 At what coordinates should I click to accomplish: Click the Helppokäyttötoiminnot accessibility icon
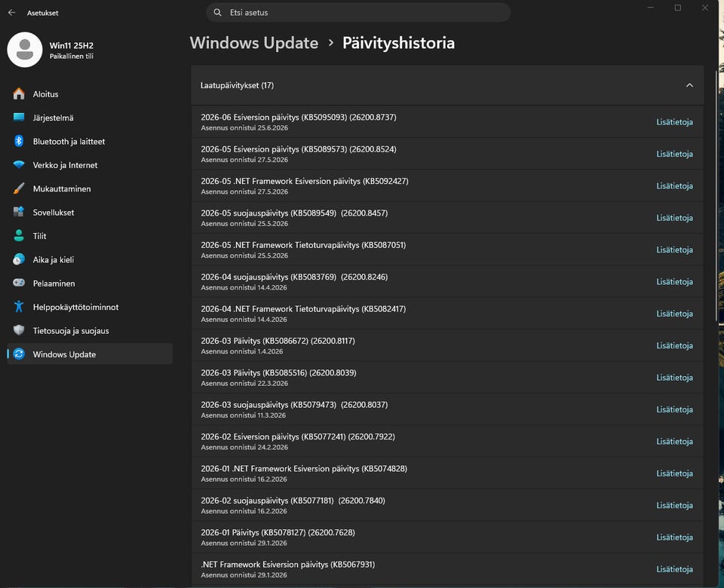[19, 307]
